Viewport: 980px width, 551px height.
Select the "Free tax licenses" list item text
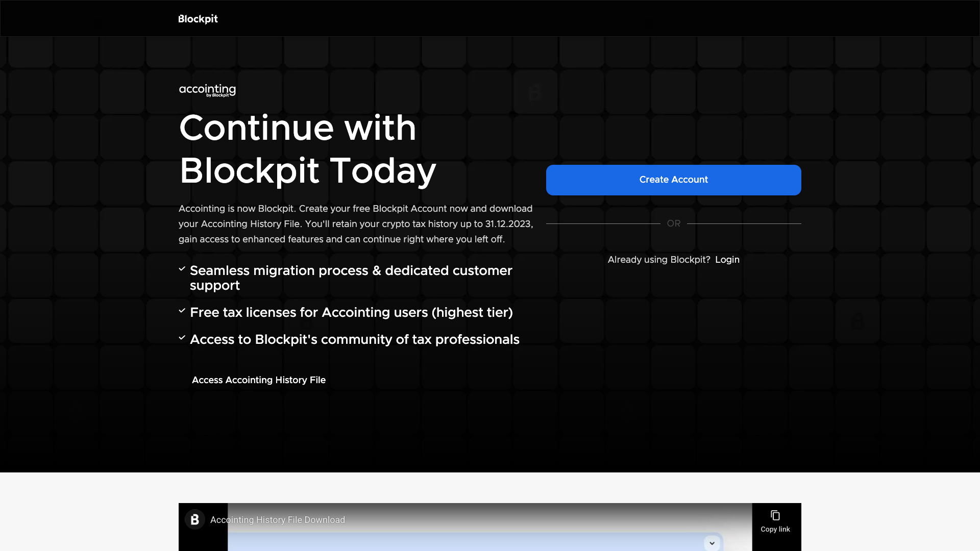point(351,312)
